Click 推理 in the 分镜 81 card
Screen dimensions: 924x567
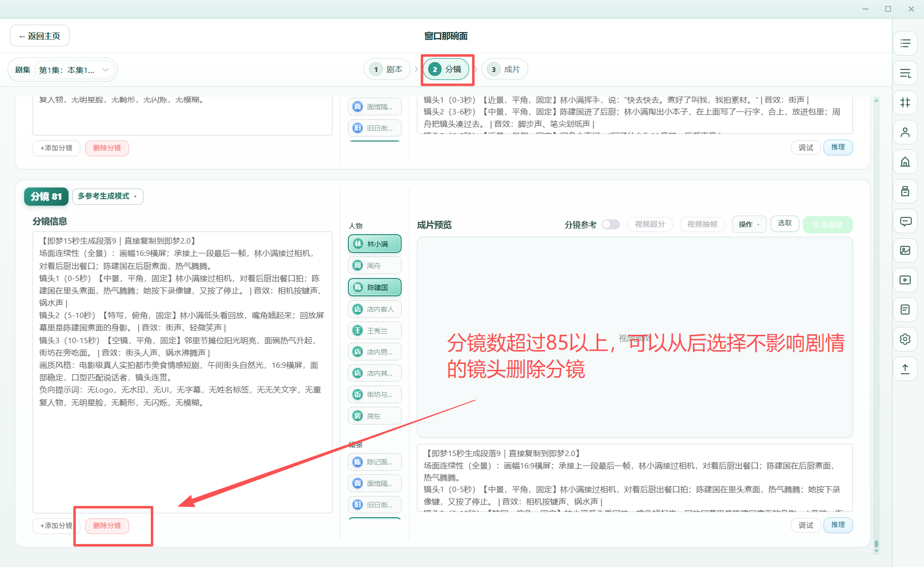pos(838,525)
